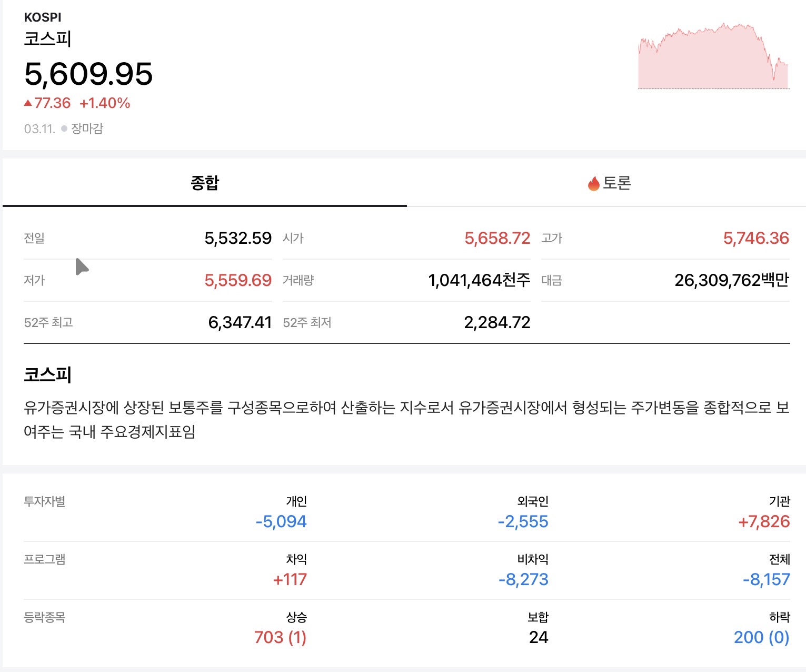
Task: Click the 전일 value 5,532.59
Action: [x=238, y=238]
